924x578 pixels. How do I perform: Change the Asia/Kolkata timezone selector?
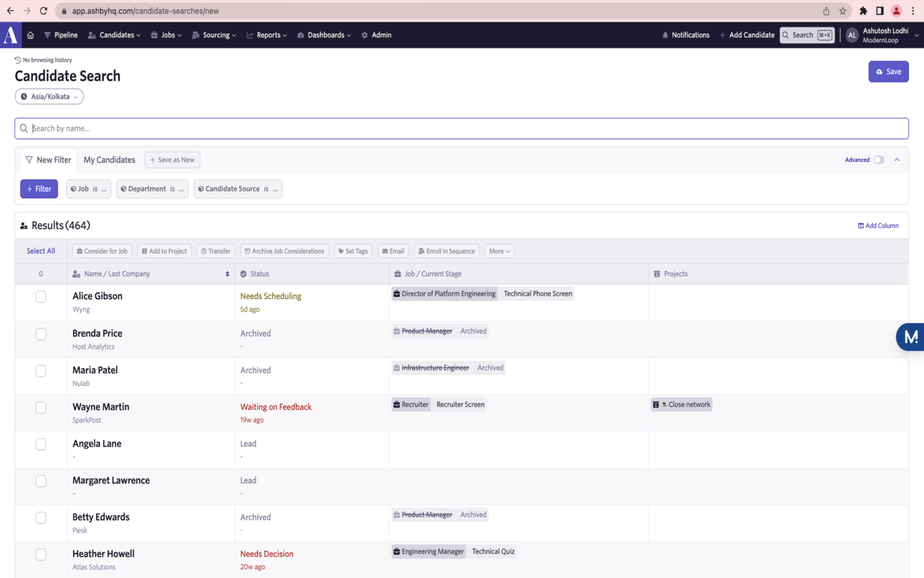pyautogui.click(x=48, y=96)
